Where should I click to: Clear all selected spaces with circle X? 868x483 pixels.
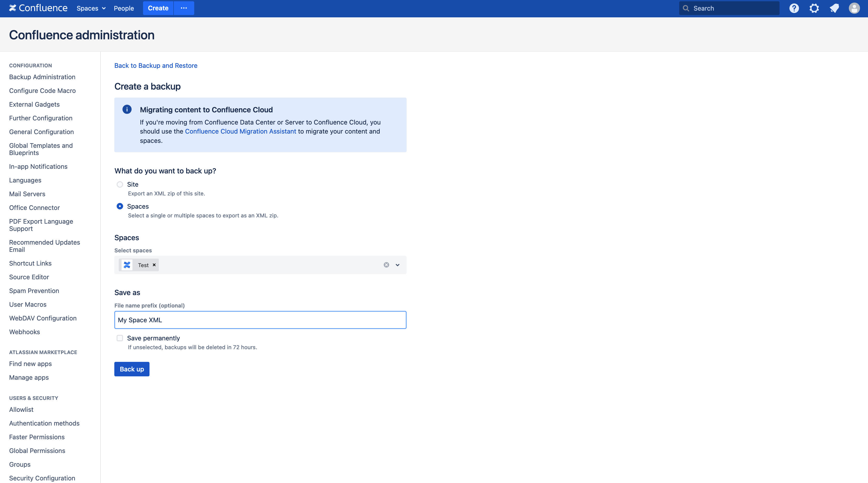tap(386, 265)
